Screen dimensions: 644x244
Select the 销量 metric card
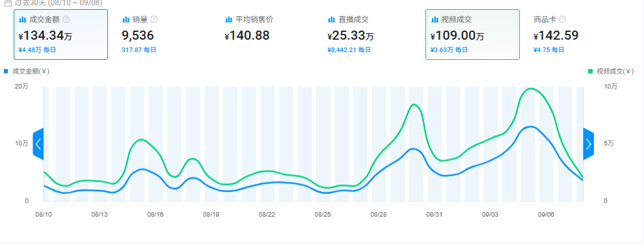163,34
